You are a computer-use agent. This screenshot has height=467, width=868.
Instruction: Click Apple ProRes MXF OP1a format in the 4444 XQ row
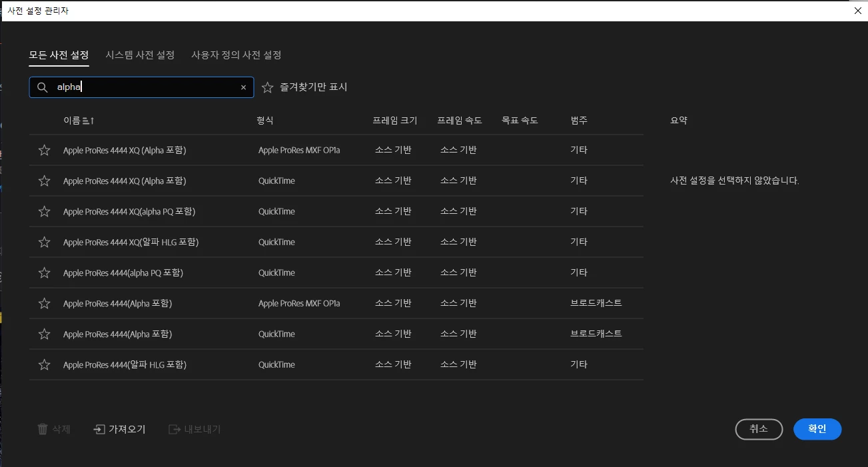pos(299,150)
